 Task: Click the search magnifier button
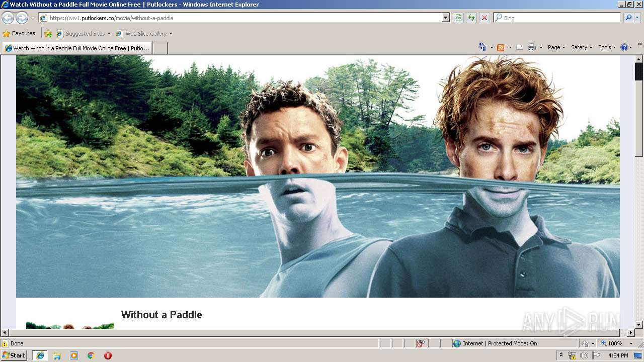(628, 18)
